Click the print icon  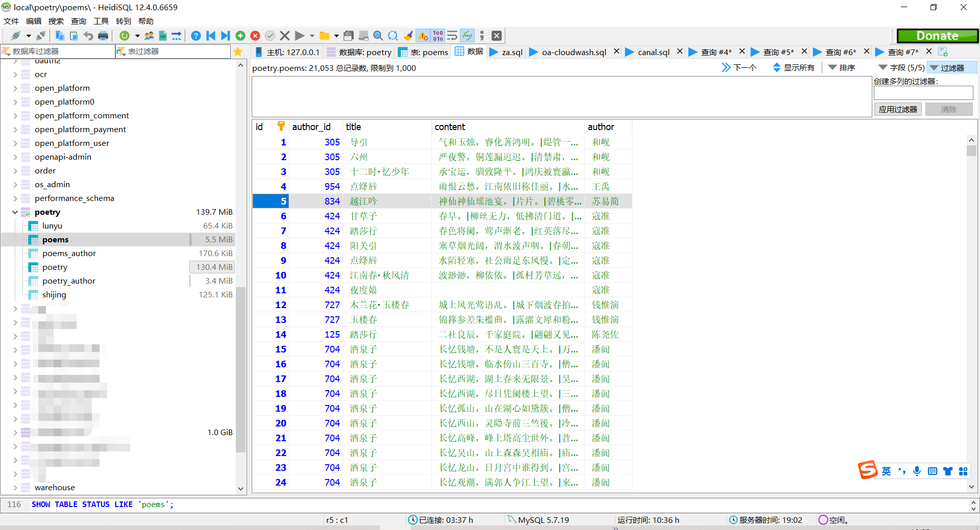[x=103, y=36]
